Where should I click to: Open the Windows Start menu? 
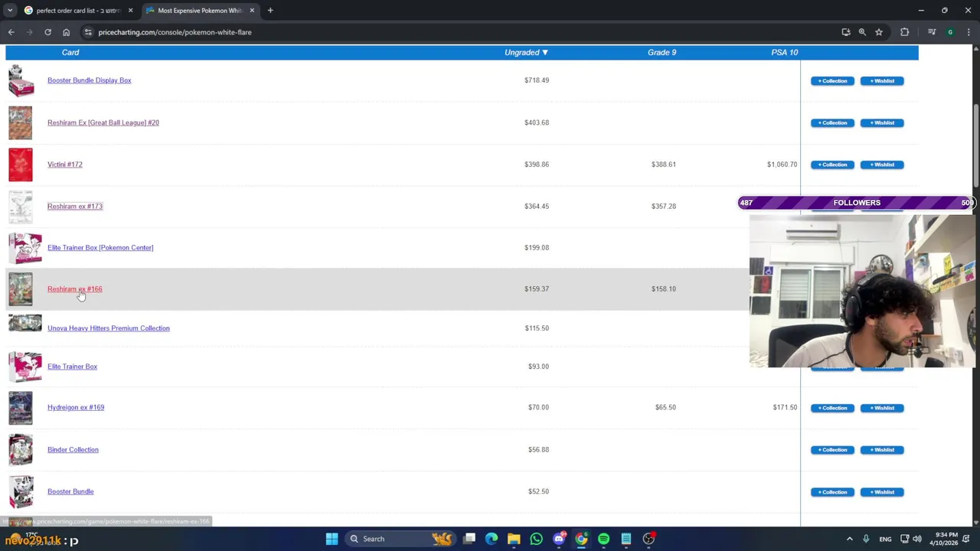(x=332, y=539)
